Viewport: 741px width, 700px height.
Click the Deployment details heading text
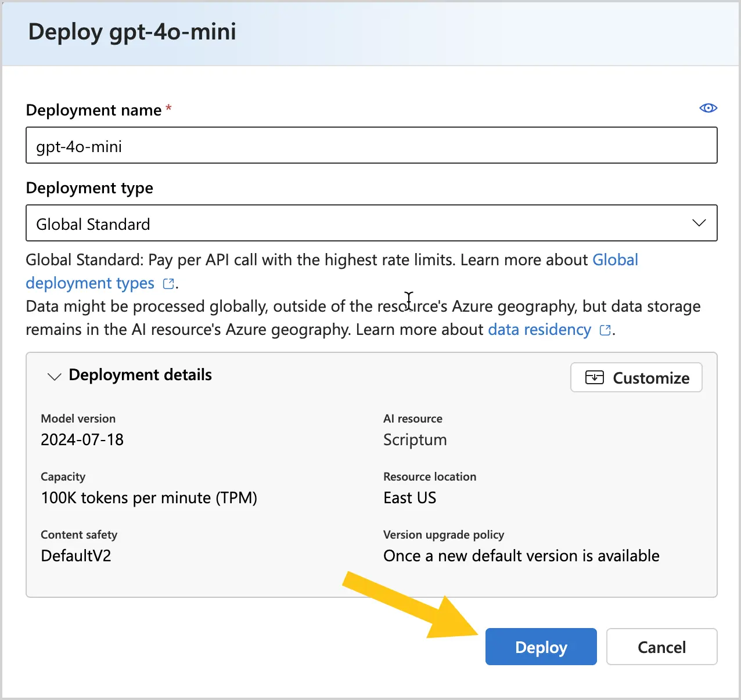140,375
